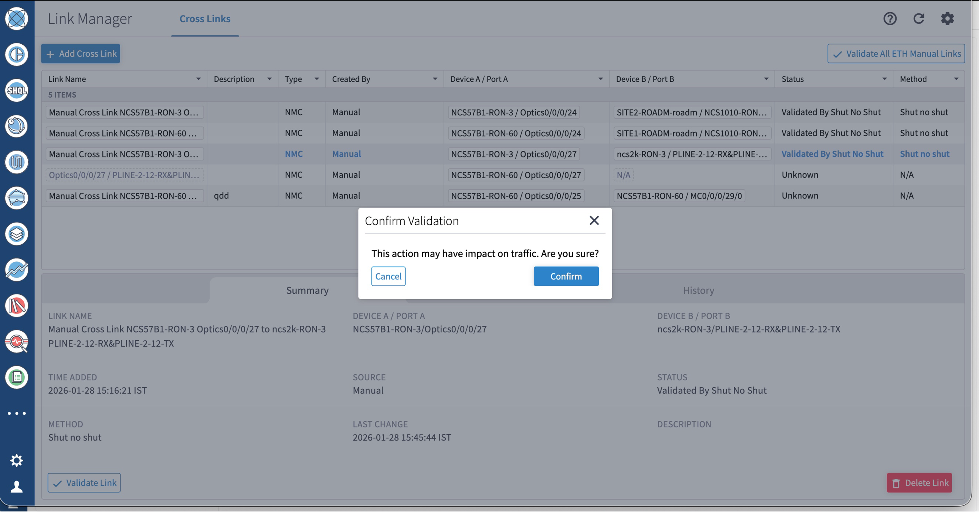Switch to the Cross Links tab
The width and height of the screenshot is (980, 512).
pos(205,18)
